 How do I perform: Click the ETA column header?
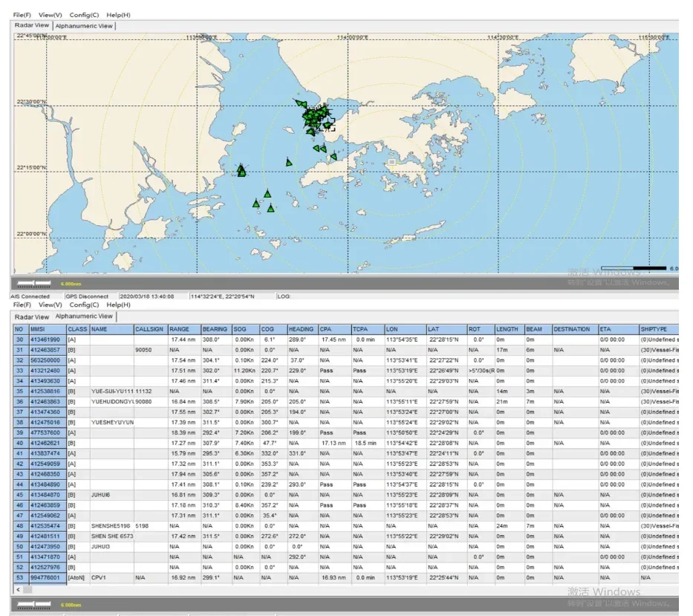(619, 329)
